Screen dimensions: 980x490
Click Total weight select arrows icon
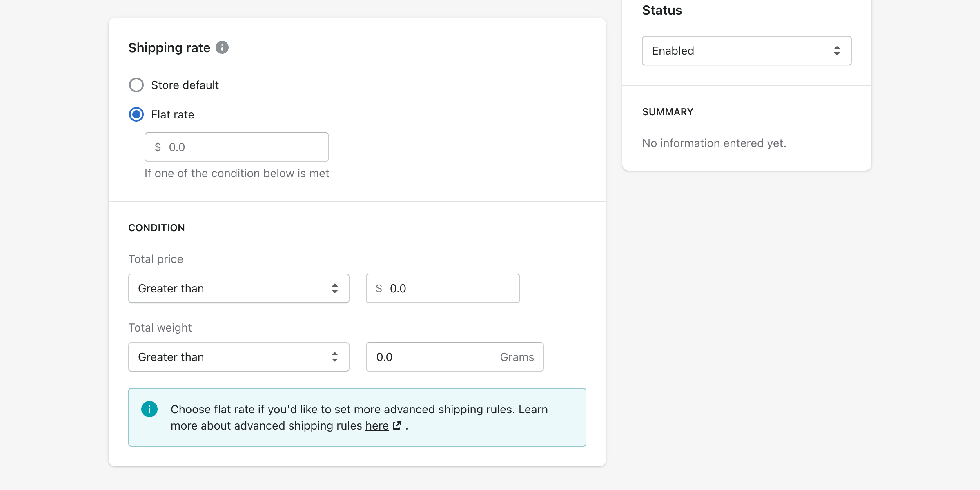pos(335,357)
